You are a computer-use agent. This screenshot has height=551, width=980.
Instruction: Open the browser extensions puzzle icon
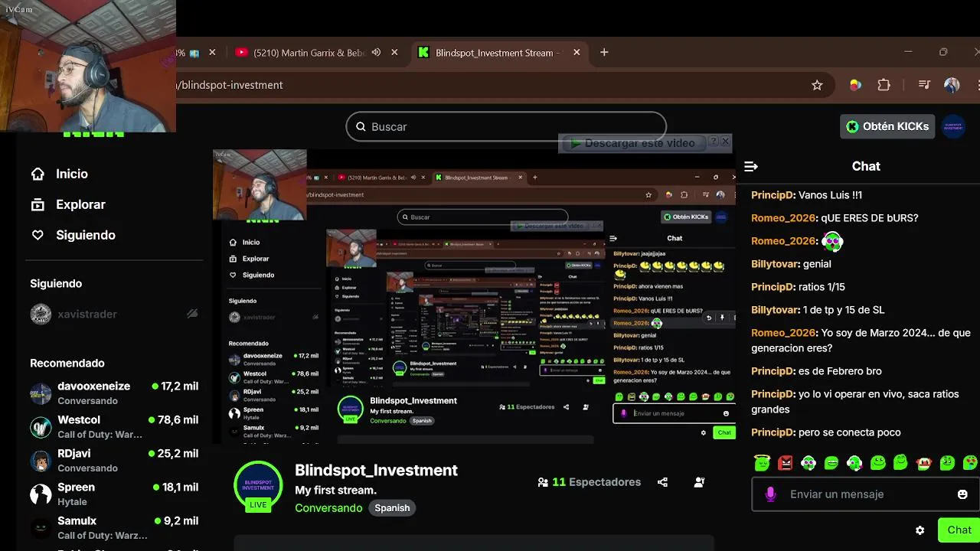[x=884, y=85]
